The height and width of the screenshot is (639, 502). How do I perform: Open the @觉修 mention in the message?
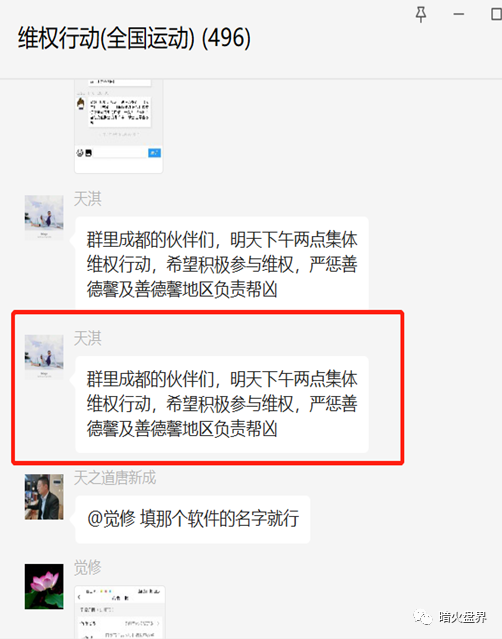[111, 519]
